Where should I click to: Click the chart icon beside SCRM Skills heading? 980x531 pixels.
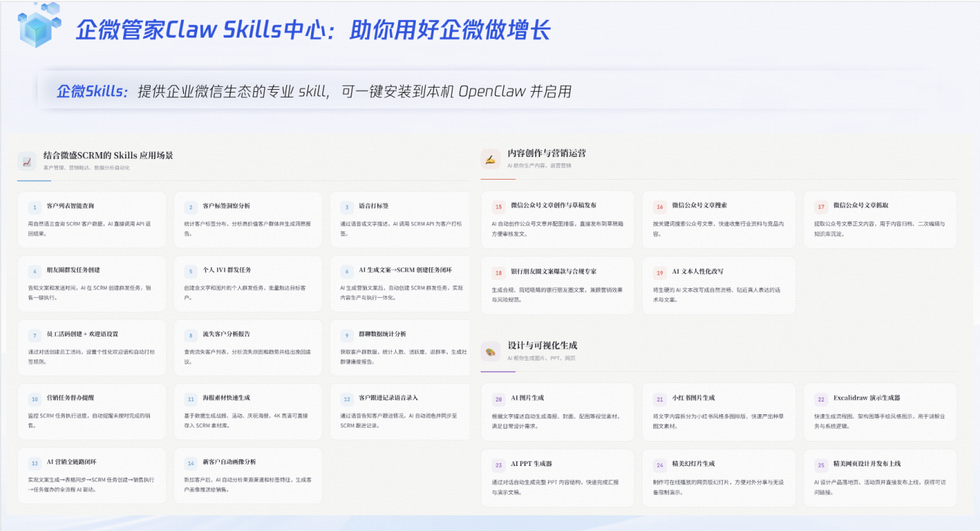[x=27, y=161]
